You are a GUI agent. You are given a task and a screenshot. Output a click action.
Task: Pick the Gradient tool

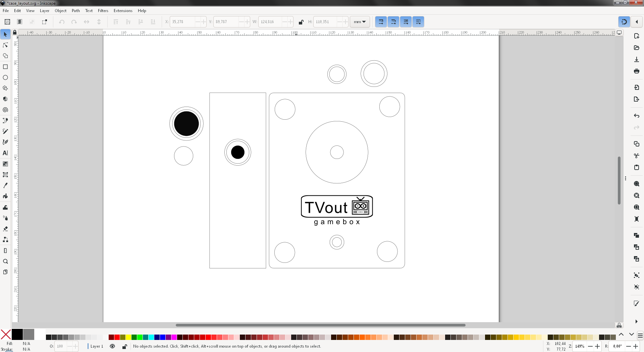point(5,164)
